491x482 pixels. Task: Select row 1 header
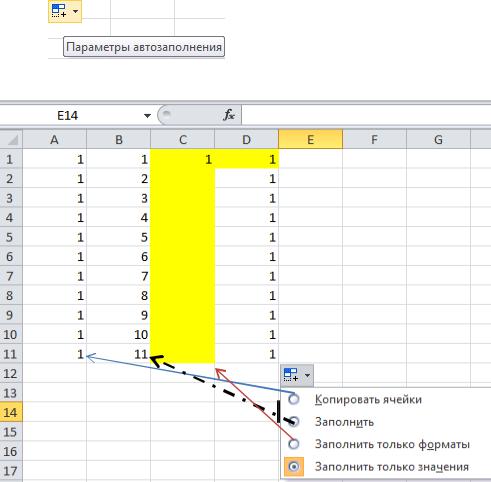(x=10, y=159)
